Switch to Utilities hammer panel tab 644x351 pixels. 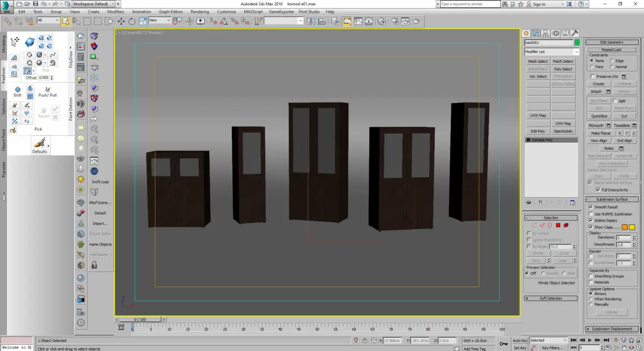(575, 33)
